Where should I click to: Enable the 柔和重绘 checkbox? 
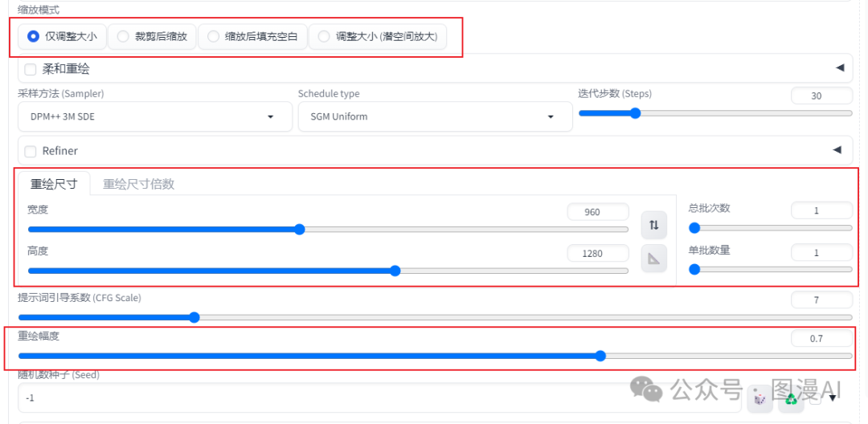point(31,69)
